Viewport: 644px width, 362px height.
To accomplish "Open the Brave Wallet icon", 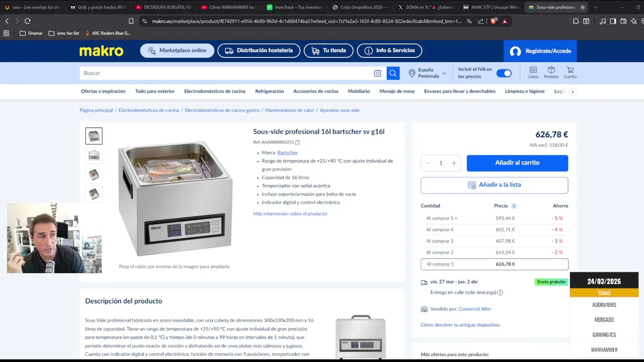I will coord(623,21).
